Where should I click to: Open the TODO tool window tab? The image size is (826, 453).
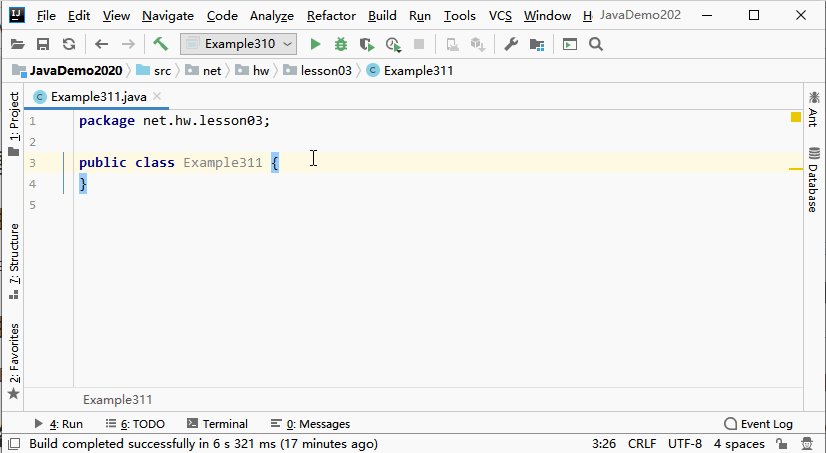[x=135, y=424]
